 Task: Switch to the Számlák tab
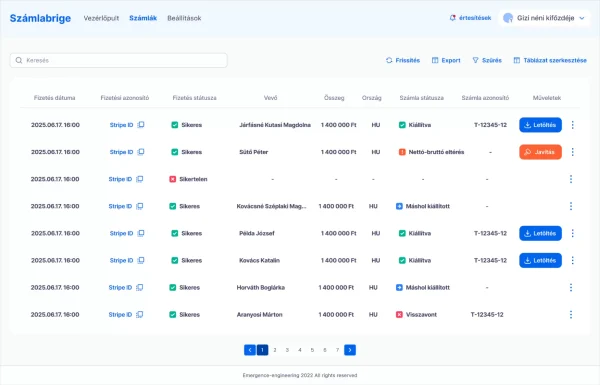tap(143, 18)
